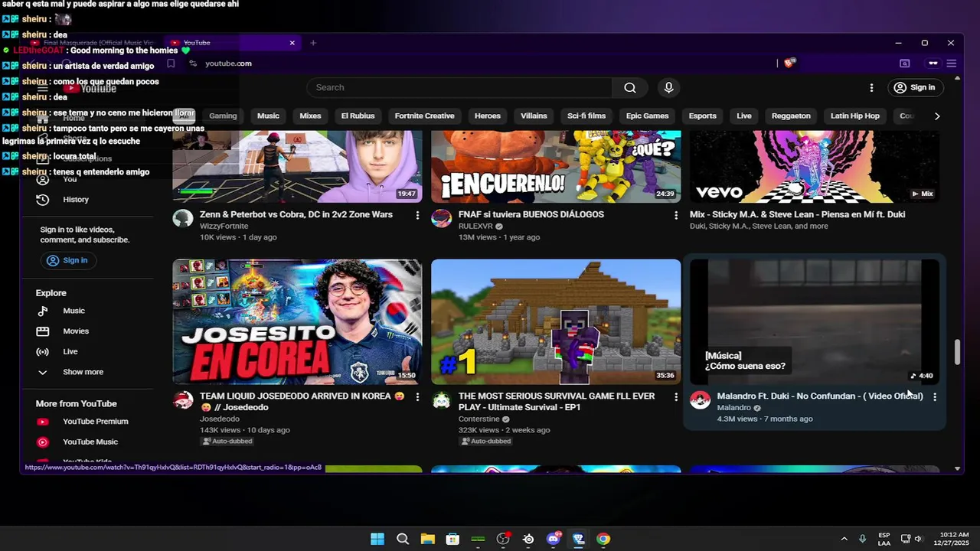Click the sidebar Sign in button
980x551 pixels.
67,261
